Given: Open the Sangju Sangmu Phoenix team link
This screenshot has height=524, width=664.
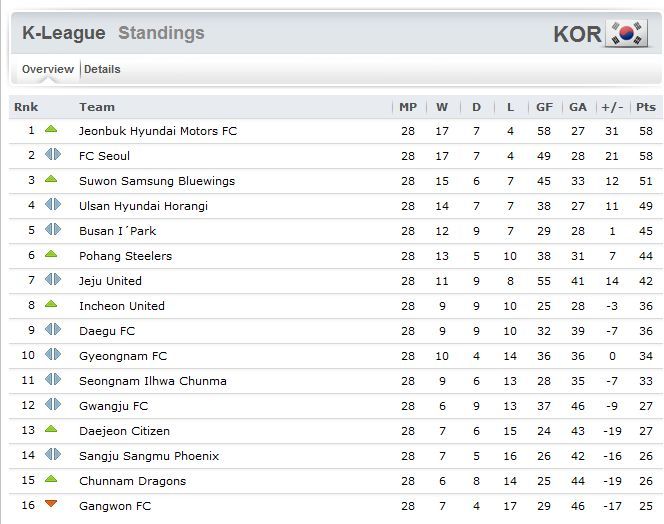Looking at the screenshot, I should 149,456.
